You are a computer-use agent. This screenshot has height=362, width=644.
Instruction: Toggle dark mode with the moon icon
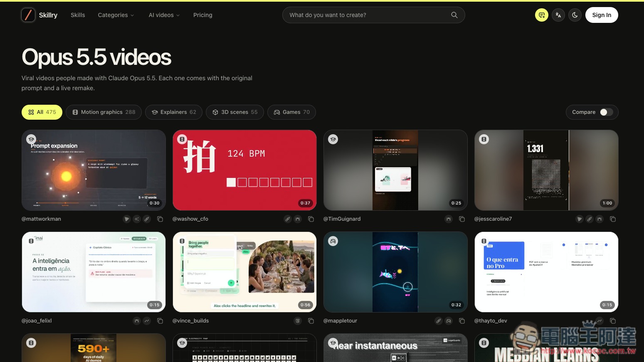(575, 15)
